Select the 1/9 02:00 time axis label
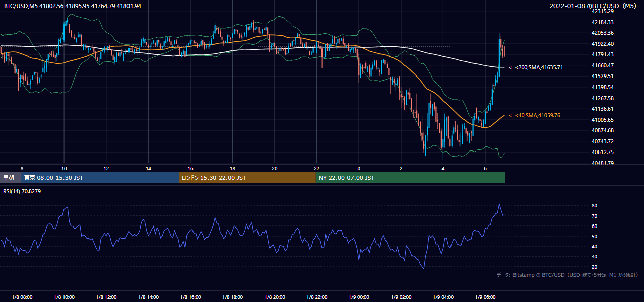This screenshot has height=302, width=644. point(401,297)
